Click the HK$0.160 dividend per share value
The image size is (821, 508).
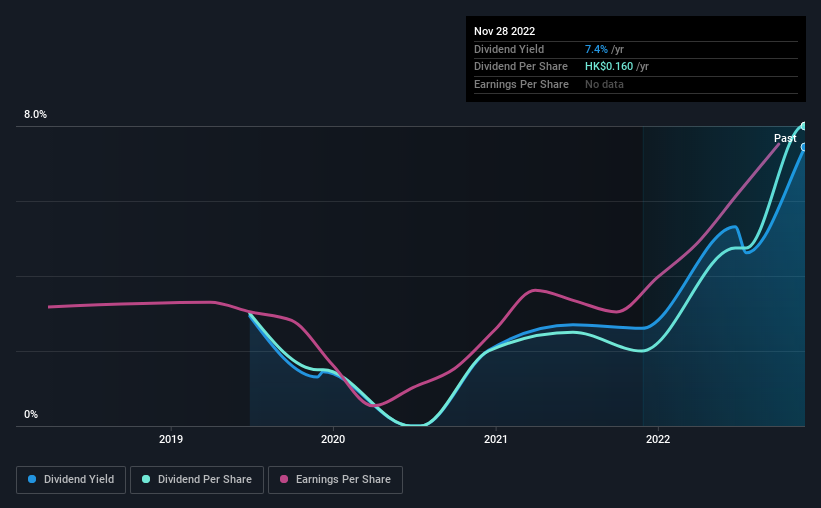point(609,67)
